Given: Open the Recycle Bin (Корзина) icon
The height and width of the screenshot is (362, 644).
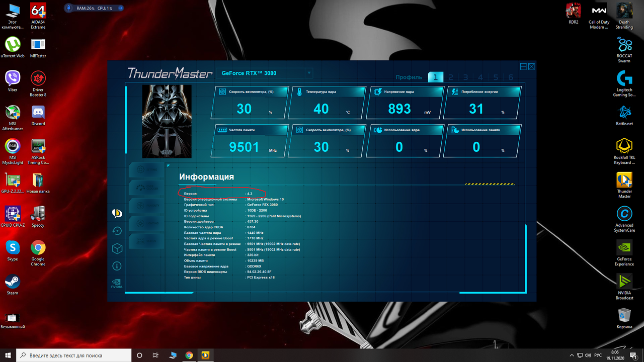Looking at the screenshot, I should click(x=624, y=318).
